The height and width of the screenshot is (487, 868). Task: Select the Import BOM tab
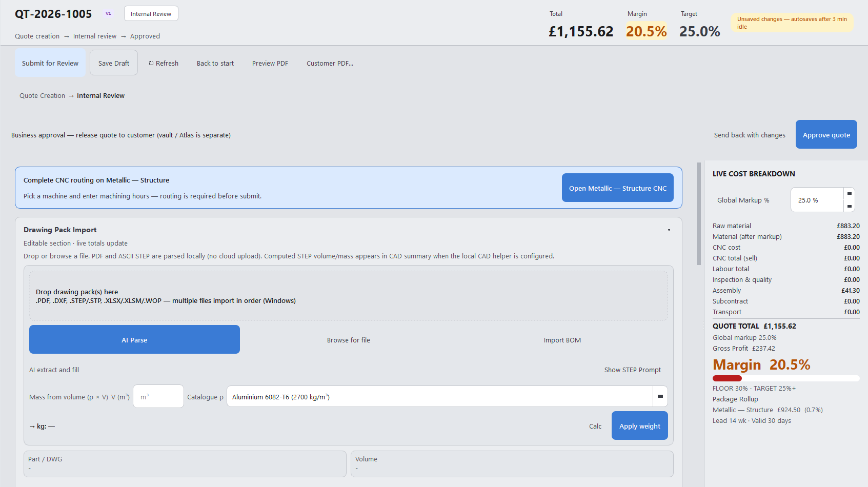pyautogui.click(x=562, y=340)
